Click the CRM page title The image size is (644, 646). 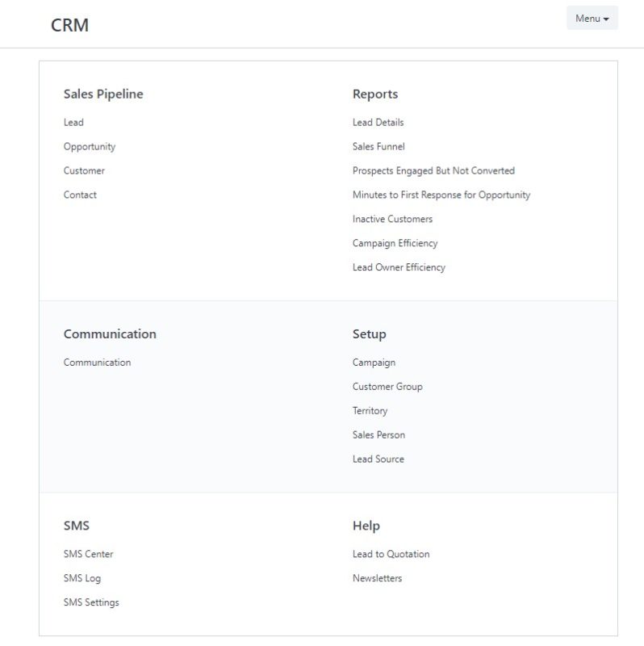(x=70, y=24)
